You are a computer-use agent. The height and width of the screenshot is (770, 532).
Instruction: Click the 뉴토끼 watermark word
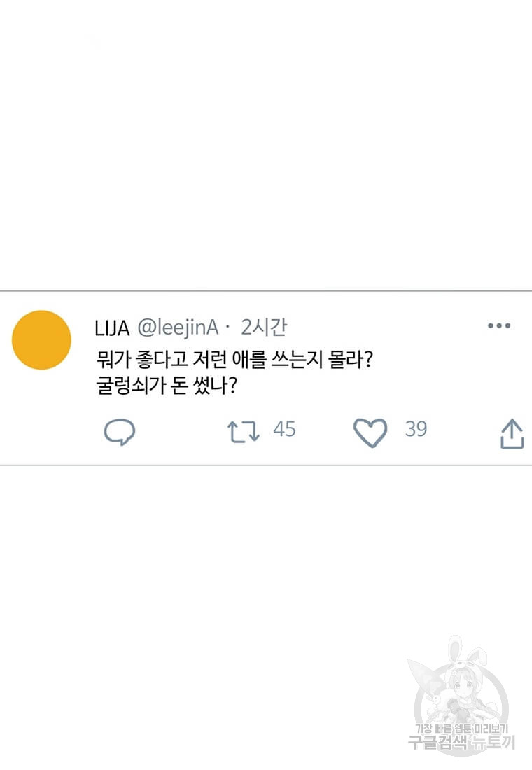(x=492, y=742)
